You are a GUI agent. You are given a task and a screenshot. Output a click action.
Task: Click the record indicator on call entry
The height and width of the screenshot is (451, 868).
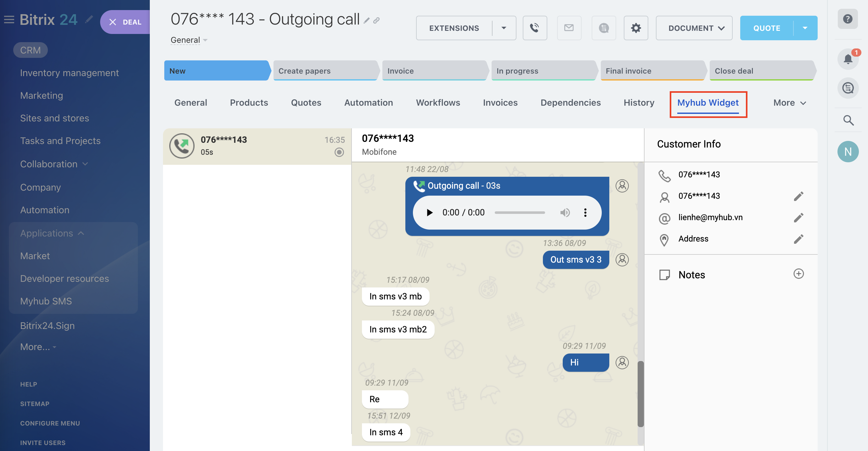[x=339, y=152]
